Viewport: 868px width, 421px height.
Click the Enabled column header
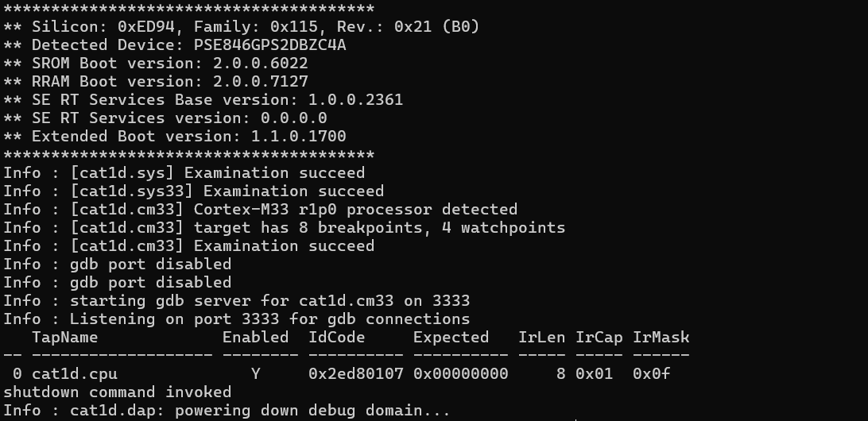point(255,338)
